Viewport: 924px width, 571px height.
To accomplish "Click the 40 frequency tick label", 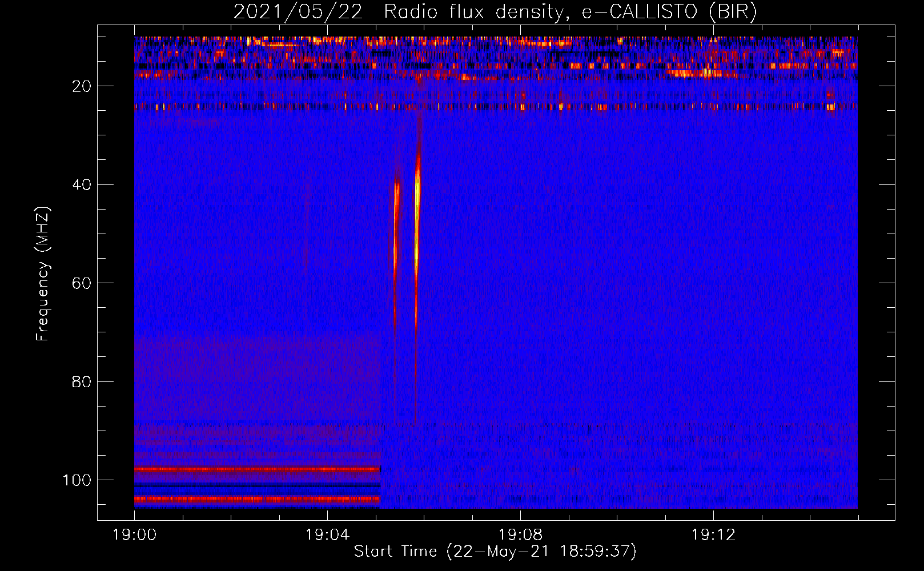I will pyautogui.click(x=82, y=184).
